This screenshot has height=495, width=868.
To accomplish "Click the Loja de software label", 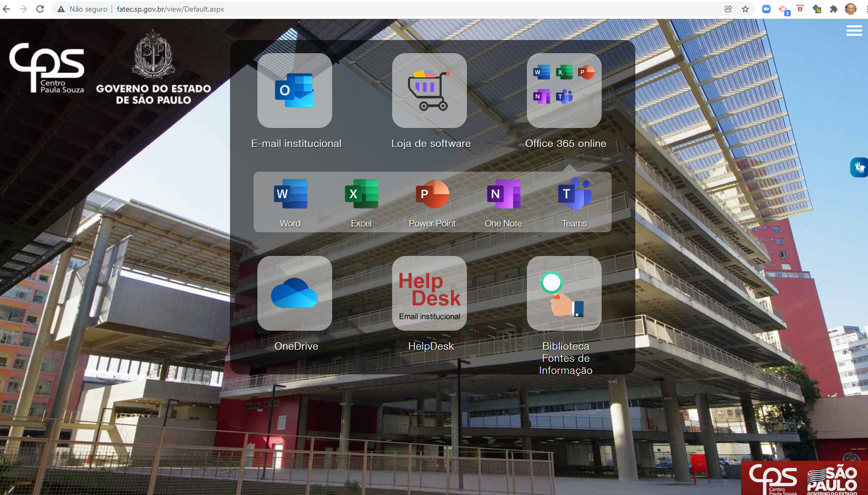I will 431,144.
